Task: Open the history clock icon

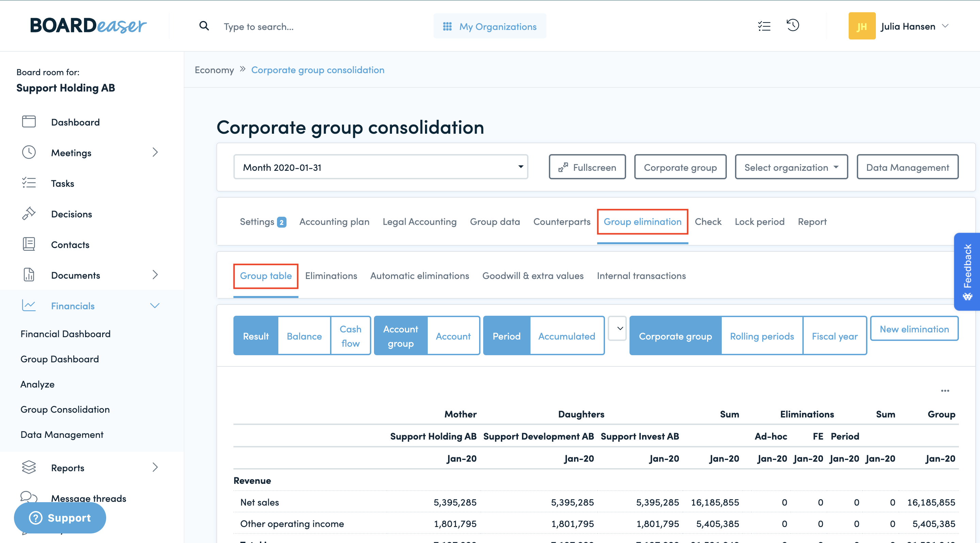Action: (793, 26)
